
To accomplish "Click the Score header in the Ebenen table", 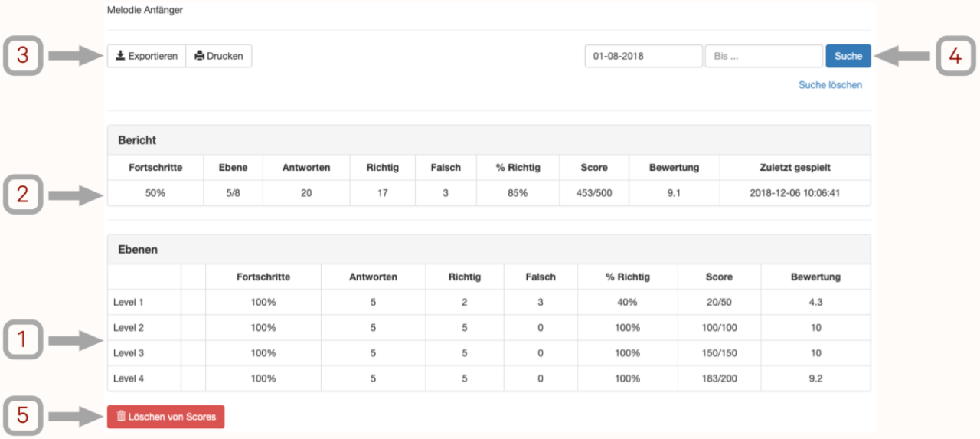I will 719,277.
